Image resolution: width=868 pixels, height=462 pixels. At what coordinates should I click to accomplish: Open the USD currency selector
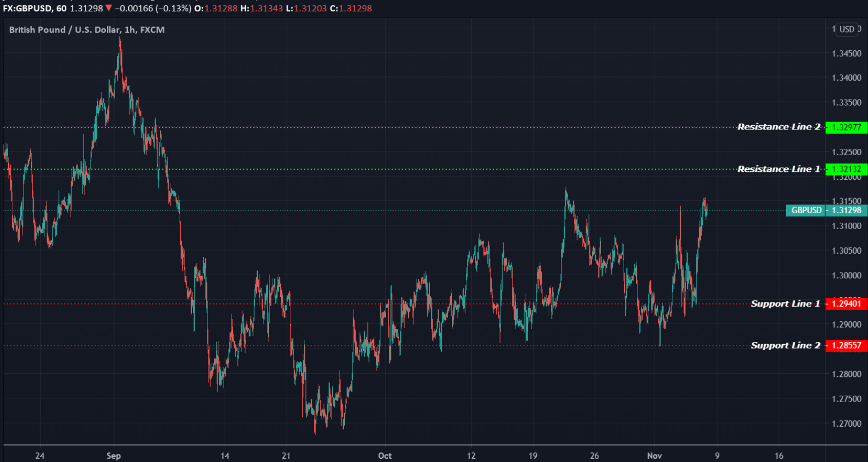pos(847,29)
